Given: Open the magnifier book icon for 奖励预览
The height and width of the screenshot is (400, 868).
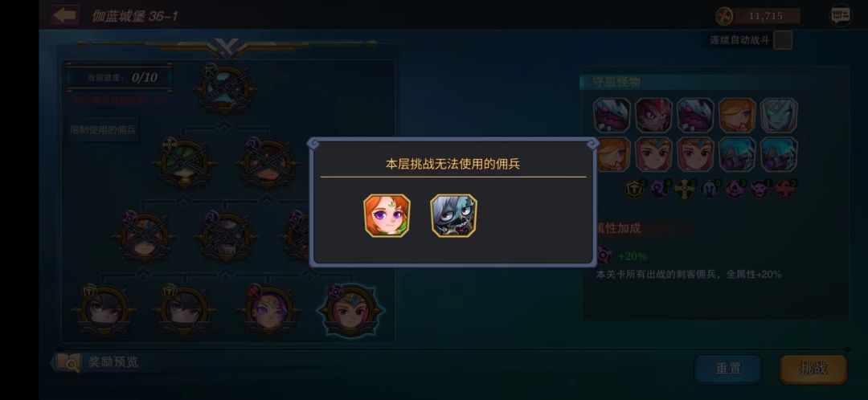Looking at the screenshot, I should 68,363.
